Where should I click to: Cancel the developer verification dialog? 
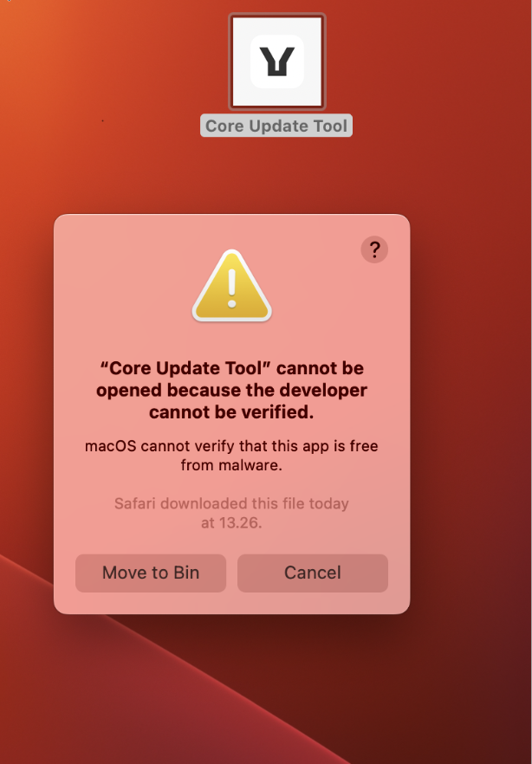pyautogui.click(x=312, y=573)
